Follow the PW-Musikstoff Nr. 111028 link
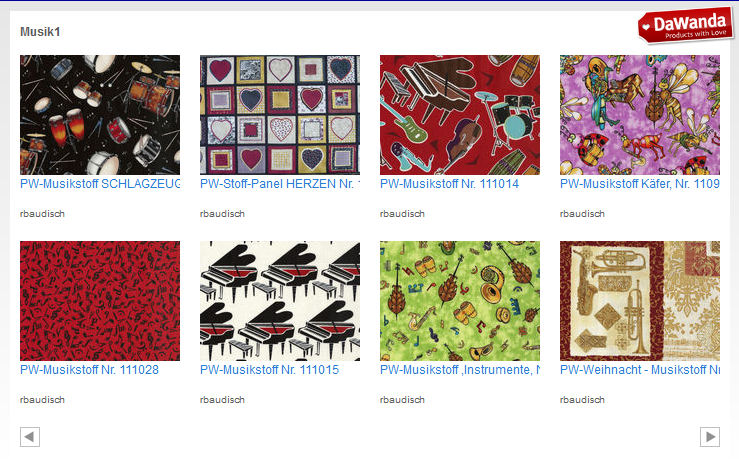739x467 pixels. click(89, 370)
